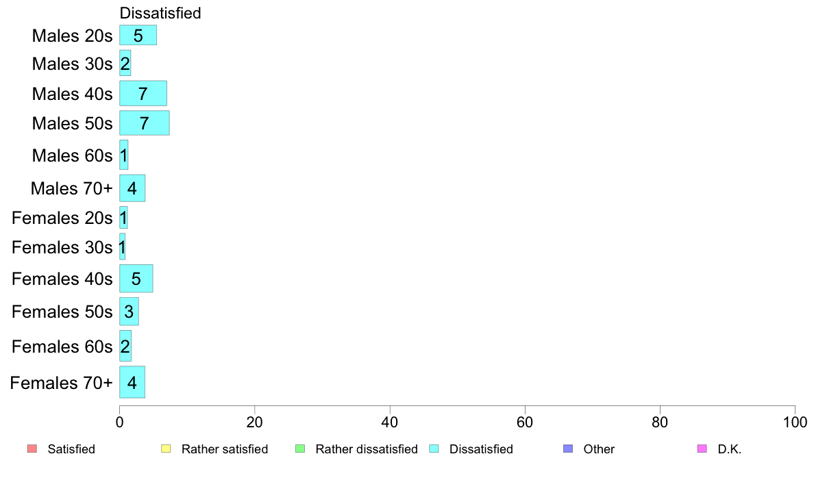Click the Females 30s row label
Image resolution: width=814 pixels, height=504 pixels.
pyautogui.click(x=62, y=248)
